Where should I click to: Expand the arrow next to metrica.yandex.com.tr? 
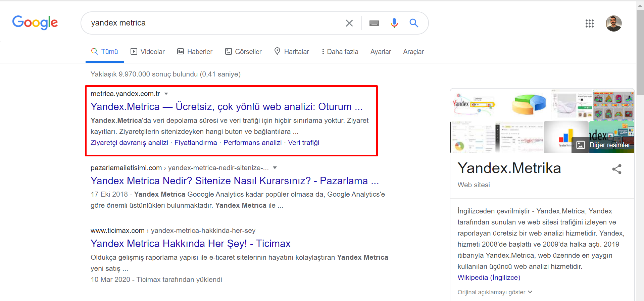pyautogui.click(x=166, y=94)
